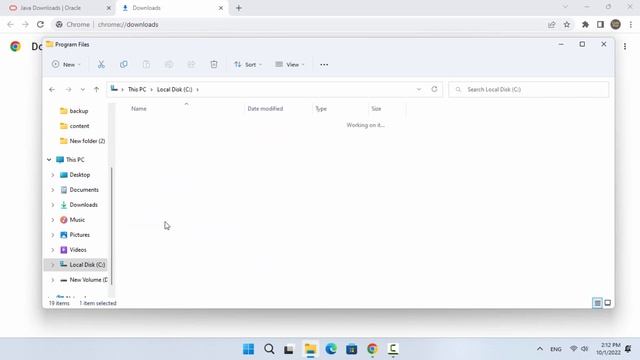Sort files by the Name column
640x360 pixels.
pyautogui.click(x=139, y=109)
